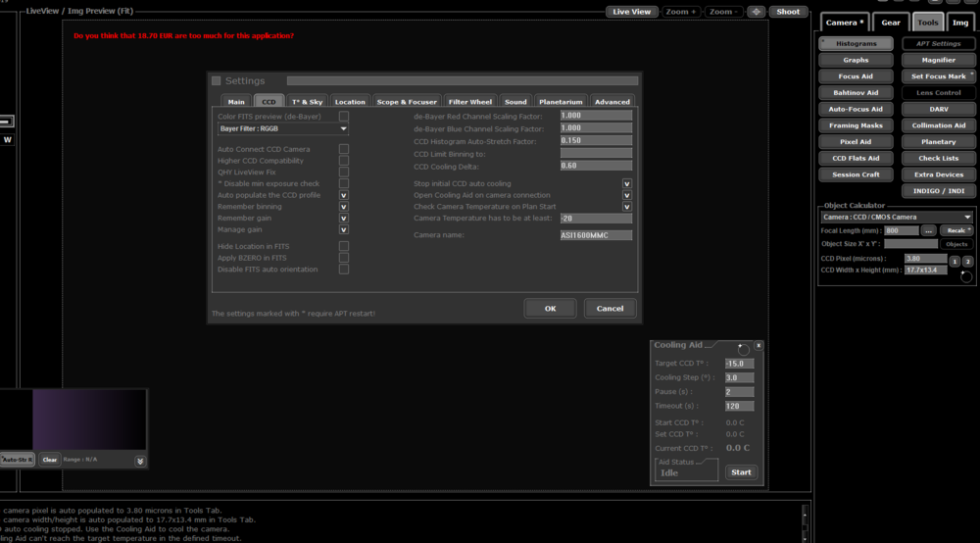The image size is (980, 543).
Task: Click the Live View button
Action: click(631, 11)
